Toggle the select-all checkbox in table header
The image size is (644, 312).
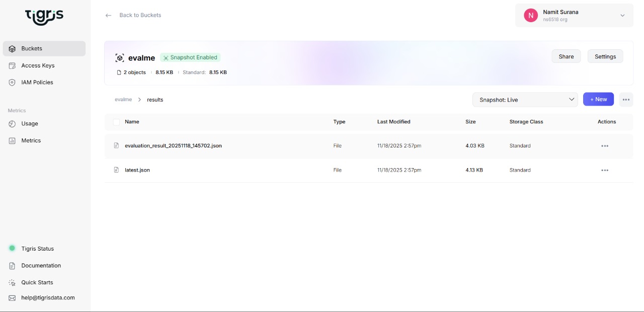click(117, 122)
